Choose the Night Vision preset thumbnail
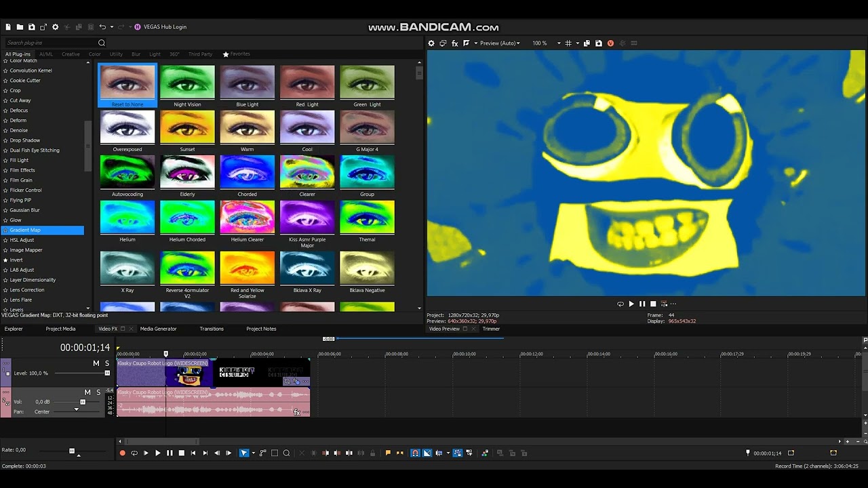The image size is (868, 488). click(187, 83)
